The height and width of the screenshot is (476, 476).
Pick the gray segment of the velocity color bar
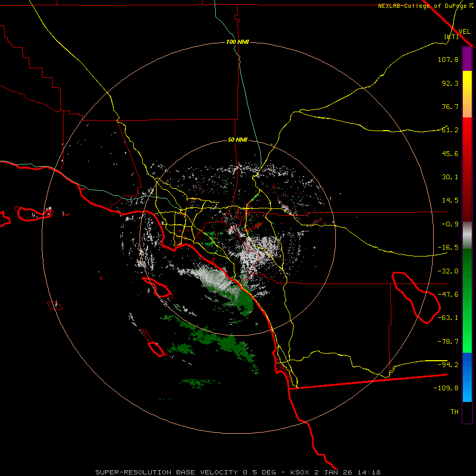(x=467, y=235)
